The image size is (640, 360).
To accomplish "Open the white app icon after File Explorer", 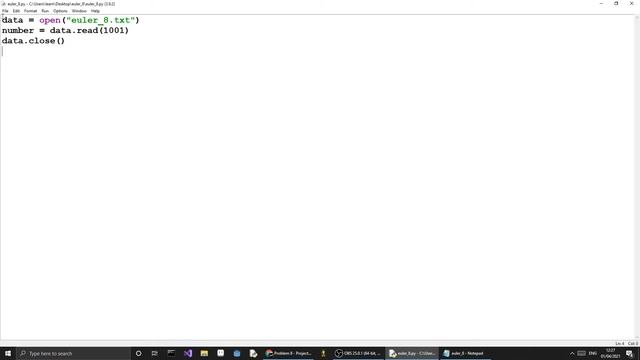I will click(220, 353).
